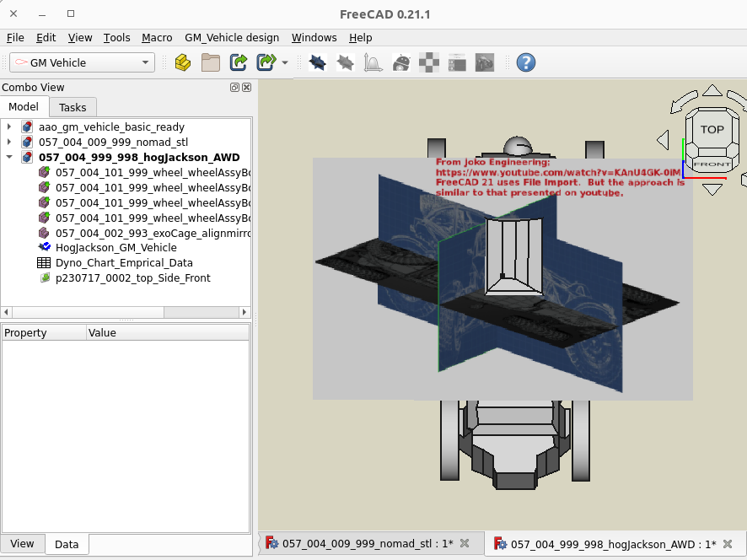Switch to the View property tab
The width and height of the screenshot is (747, 560).
tap(22, 544)
